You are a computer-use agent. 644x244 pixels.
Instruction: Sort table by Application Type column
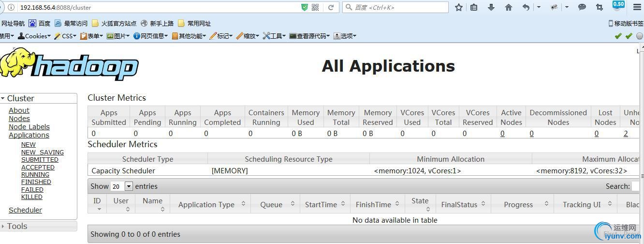pos(210,204)
